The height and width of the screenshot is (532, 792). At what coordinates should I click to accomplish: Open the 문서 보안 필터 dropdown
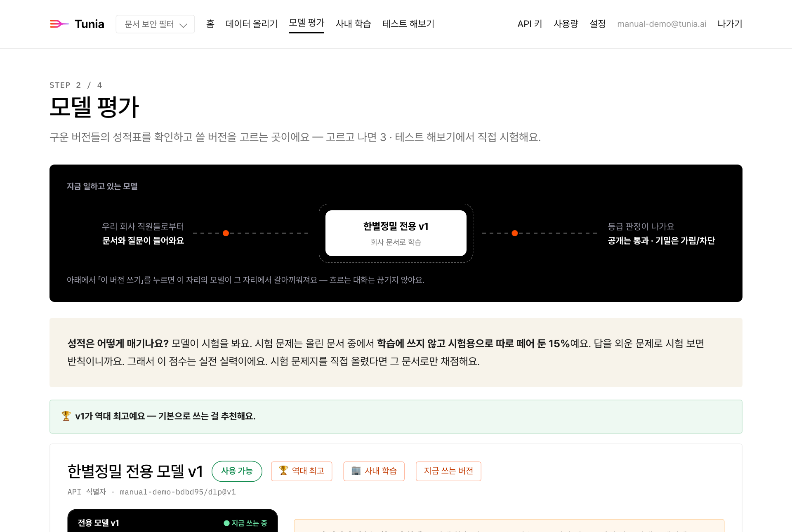(155, 24)
